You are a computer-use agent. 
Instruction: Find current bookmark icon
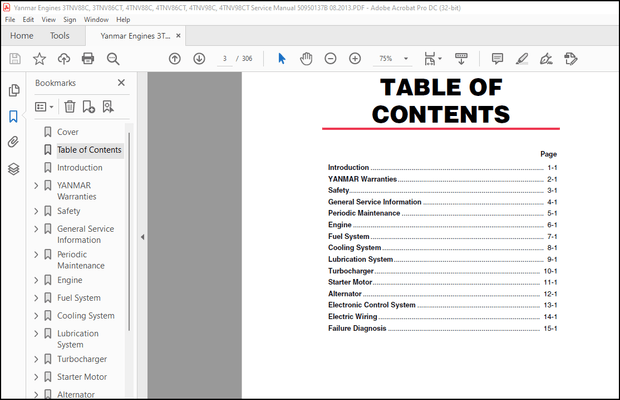(108, 107)
